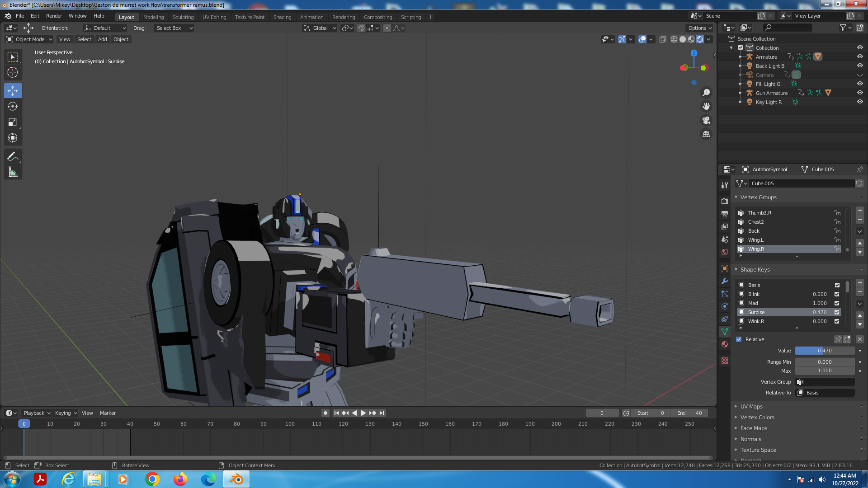Select the Annotate tool
Viewport: 868px width, 488px height.
click(13, 156)
